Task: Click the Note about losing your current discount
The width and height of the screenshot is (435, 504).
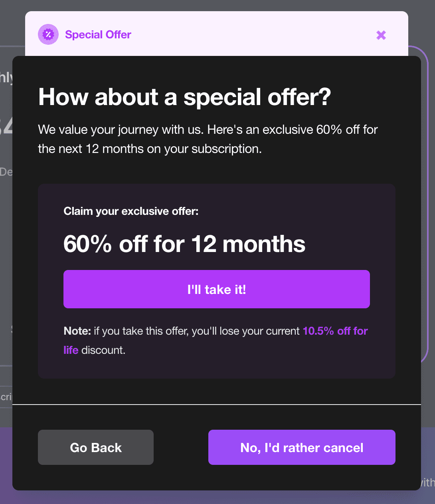Action: click(x=216, y=340)
